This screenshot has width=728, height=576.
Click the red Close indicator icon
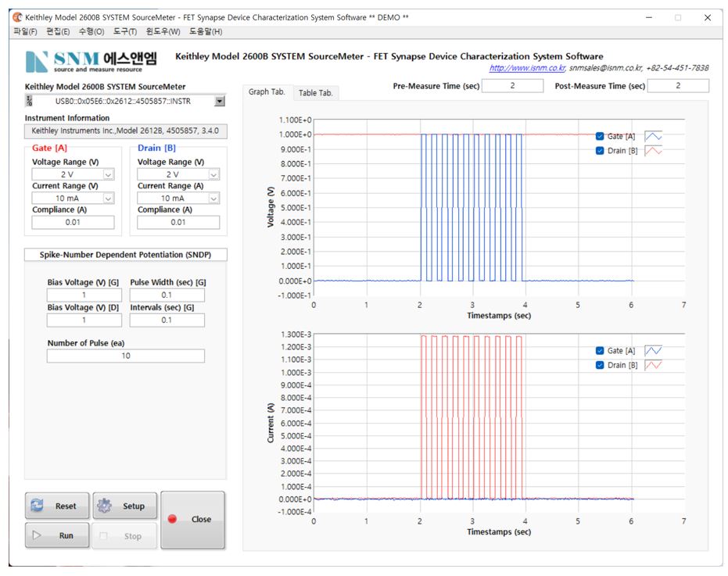pyautogui.click(x=173, y=519)
